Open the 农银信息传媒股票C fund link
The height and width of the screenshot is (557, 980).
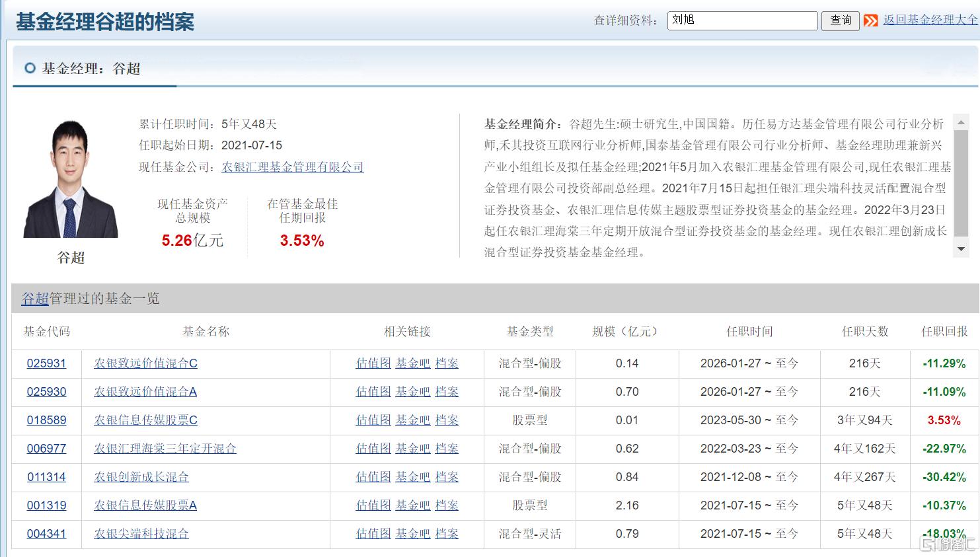click(x=145, y=420)
